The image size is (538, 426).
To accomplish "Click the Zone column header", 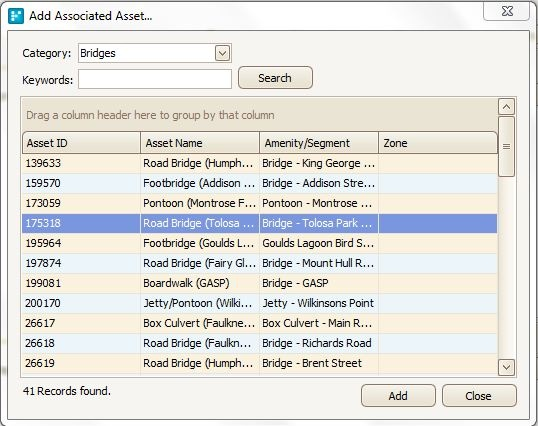I will (x=438, y=143).
